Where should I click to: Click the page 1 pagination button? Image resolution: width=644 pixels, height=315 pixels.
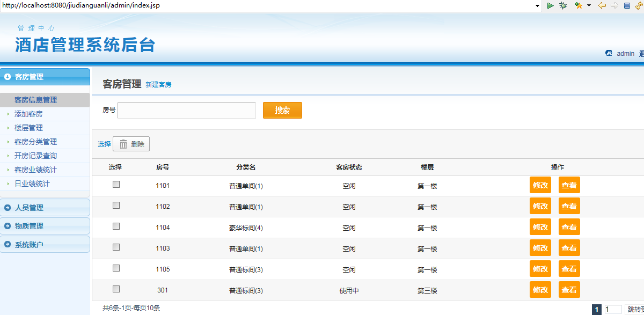click(x=596, y=310)
